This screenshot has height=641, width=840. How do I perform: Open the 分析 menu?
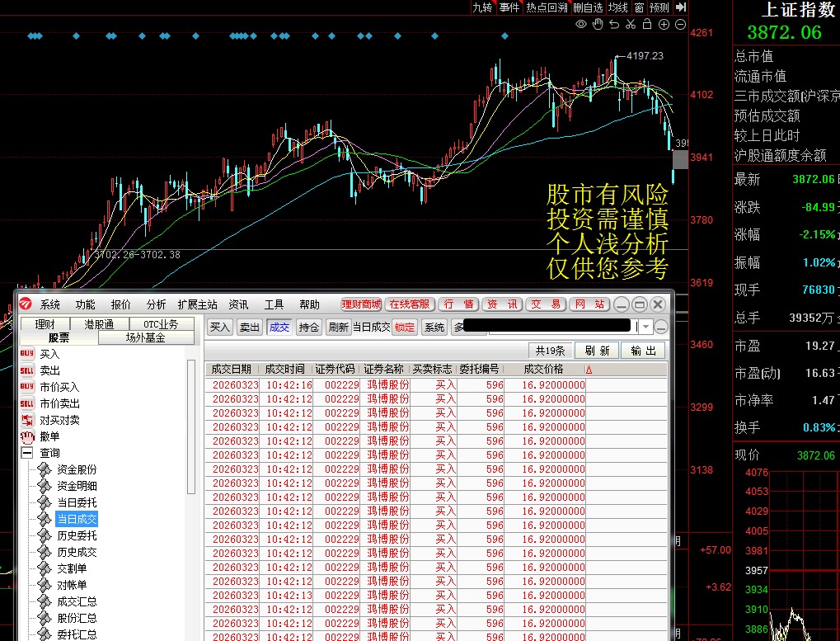pos(156,304)
